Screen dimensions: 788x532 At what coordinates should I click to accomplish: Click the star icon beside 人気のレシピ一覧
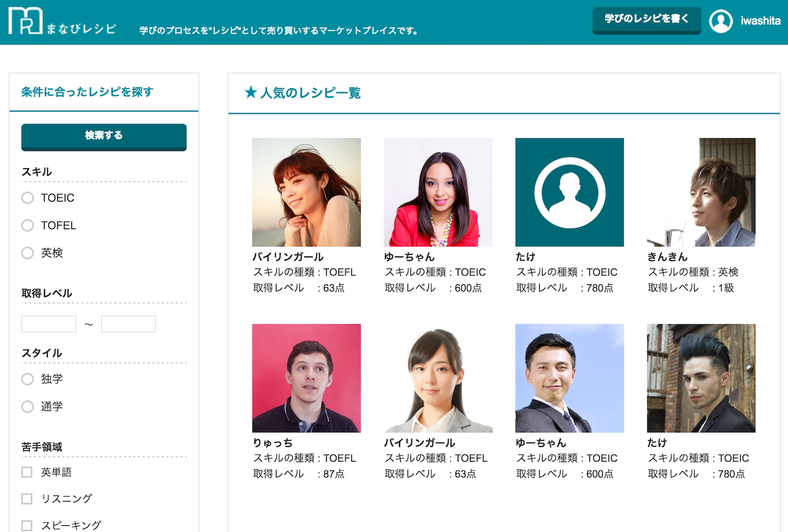250,92
